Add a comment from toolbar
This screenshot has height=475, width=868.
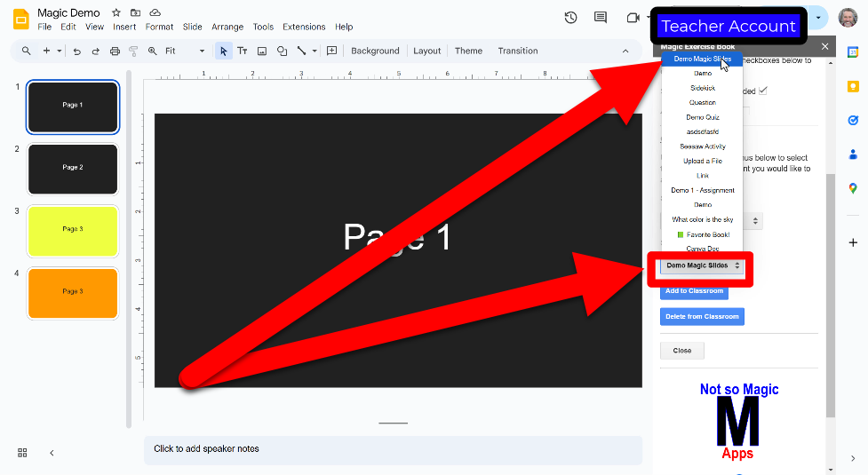tap(331, 51)
